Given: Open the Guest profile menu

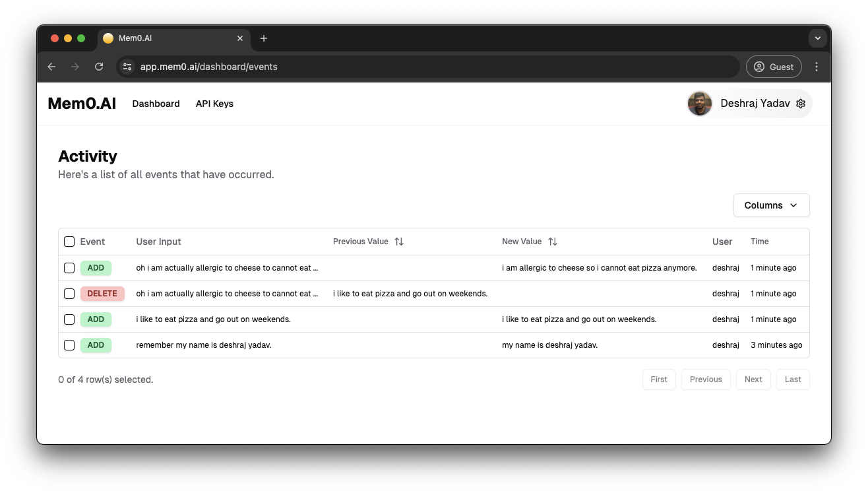Looking at the screenshot, I should [x=774, y=67].
